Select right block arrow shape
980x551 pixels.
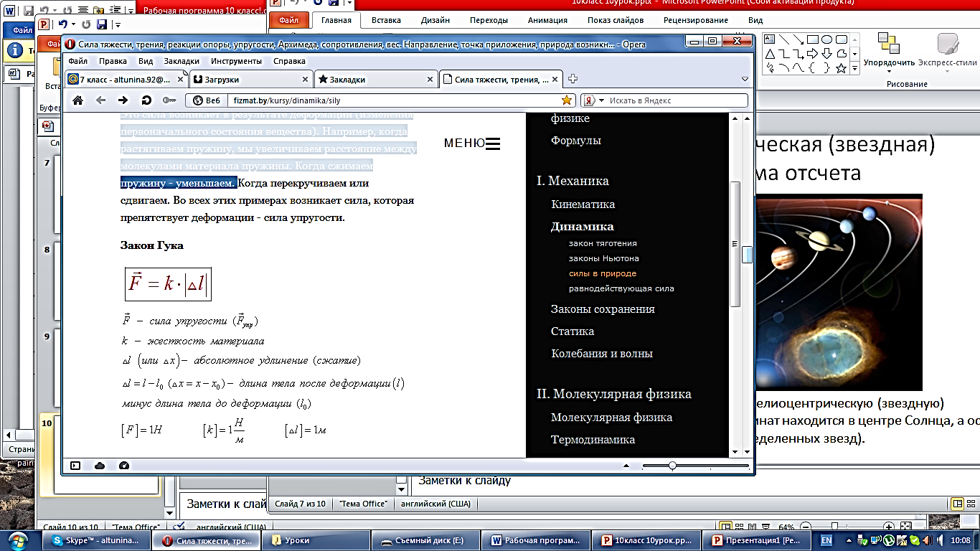point(812,54)
